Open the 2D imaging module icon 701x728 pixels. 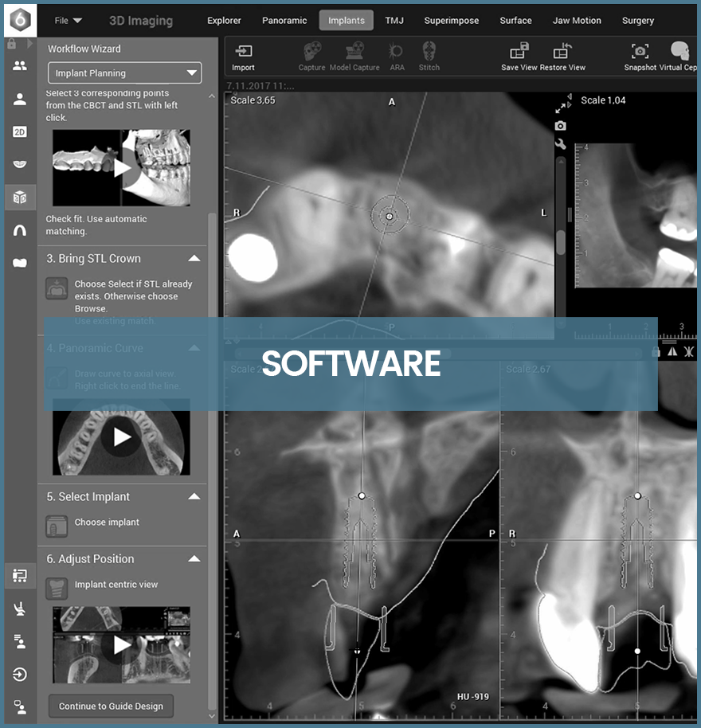pos(19,132)
